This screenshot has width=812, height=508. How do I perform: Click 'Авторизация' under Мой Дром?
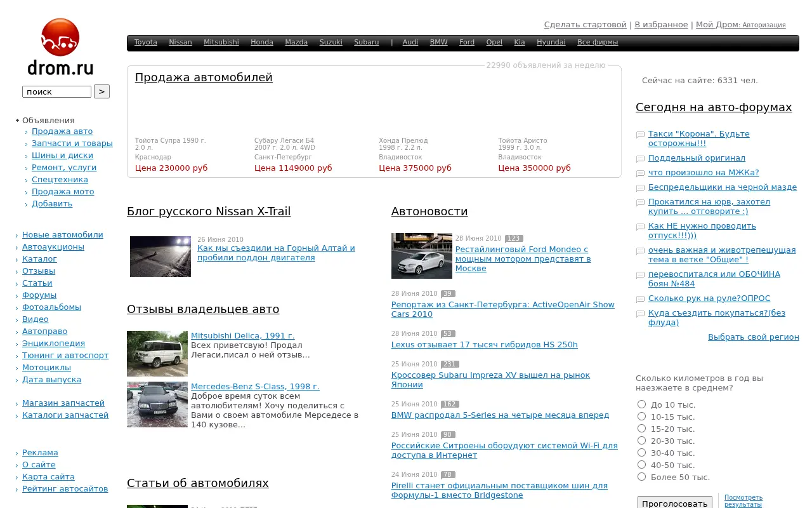(764, 25)
